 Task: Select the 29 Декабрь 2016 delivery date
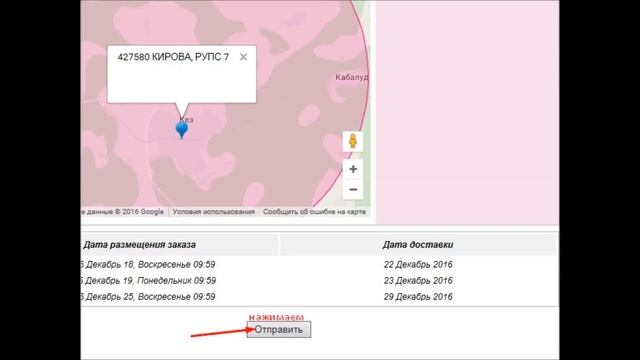[x=418, y=297]
